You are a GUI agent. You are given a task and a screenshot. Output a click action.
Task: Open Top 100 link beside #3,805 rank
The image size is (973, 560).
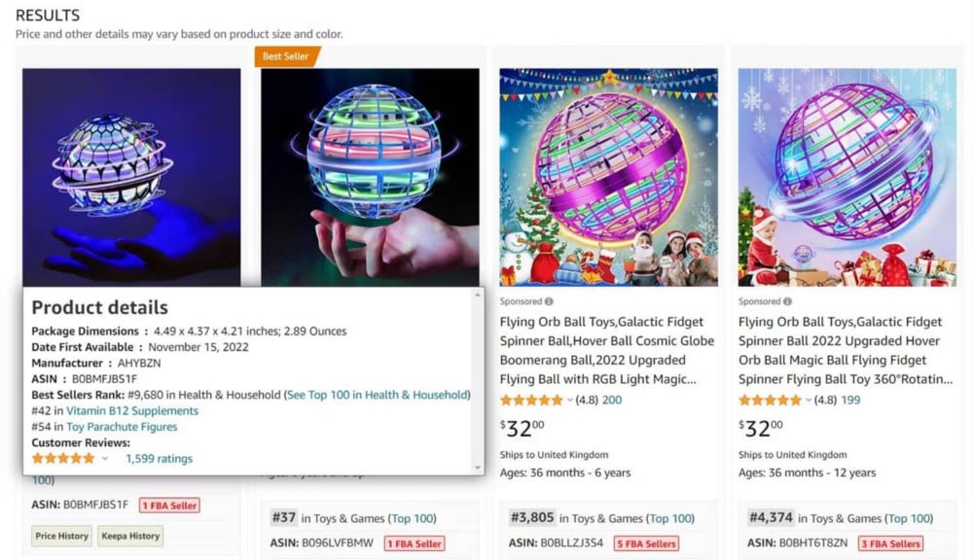click(x=671, y=518)
